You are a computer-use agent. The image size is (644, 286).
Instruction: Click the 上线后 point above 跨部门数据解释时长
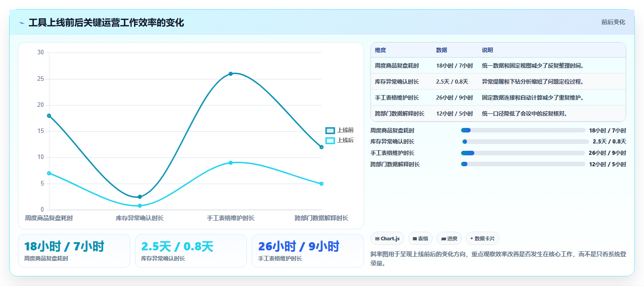pos(322,184)
